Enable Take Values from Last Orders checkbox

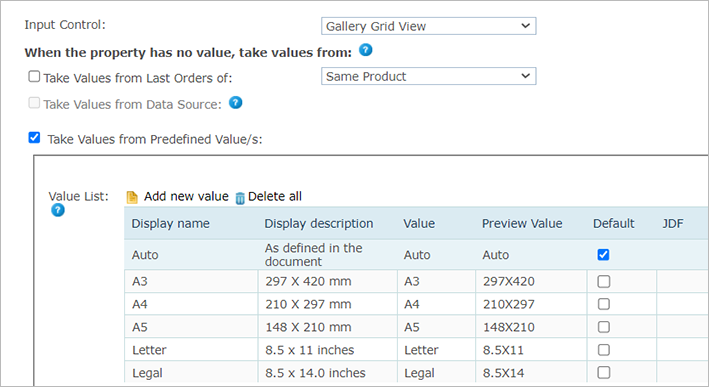(34, 76)
